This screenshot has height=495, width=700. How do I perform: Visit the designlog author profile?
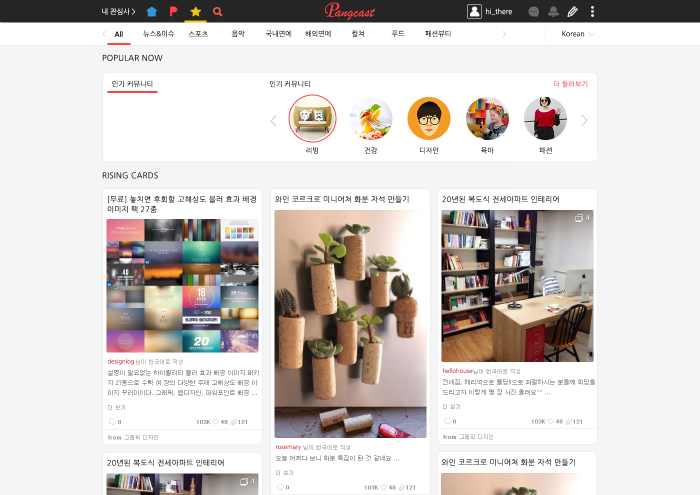point(121,362)
